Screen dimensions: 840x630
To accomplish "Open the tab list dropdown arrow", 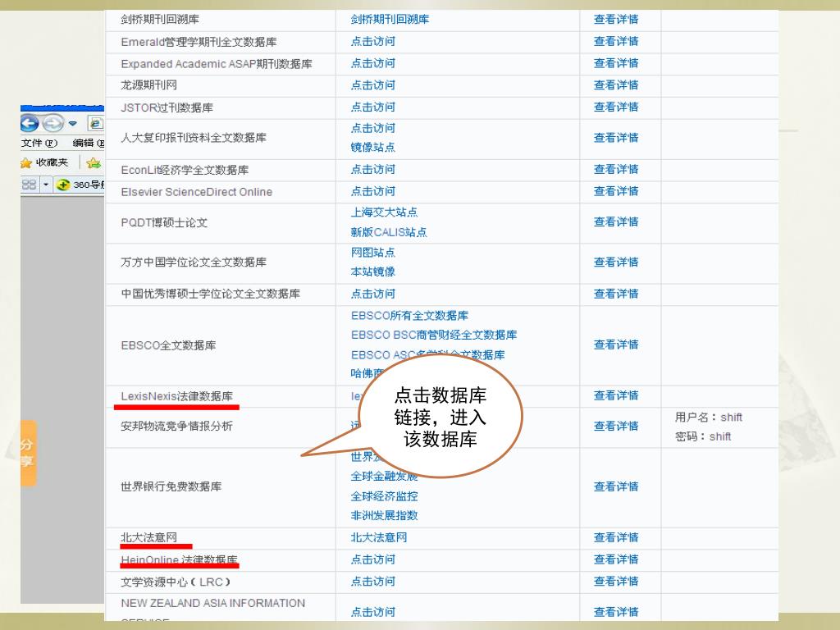I will point(46,185).
